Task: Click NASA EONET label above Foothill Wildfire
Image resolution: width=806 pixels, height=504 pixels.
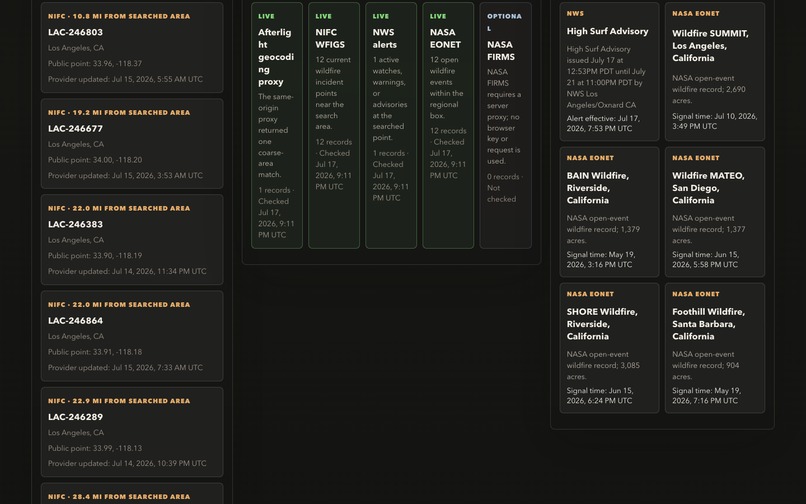Action: pos(695,294)
